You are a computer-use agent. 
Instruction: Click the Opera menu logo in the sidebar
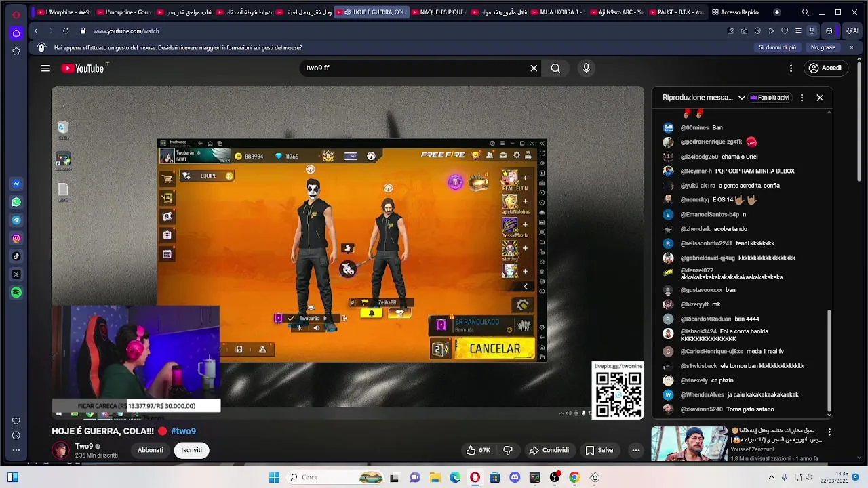[x=16, y=14]
